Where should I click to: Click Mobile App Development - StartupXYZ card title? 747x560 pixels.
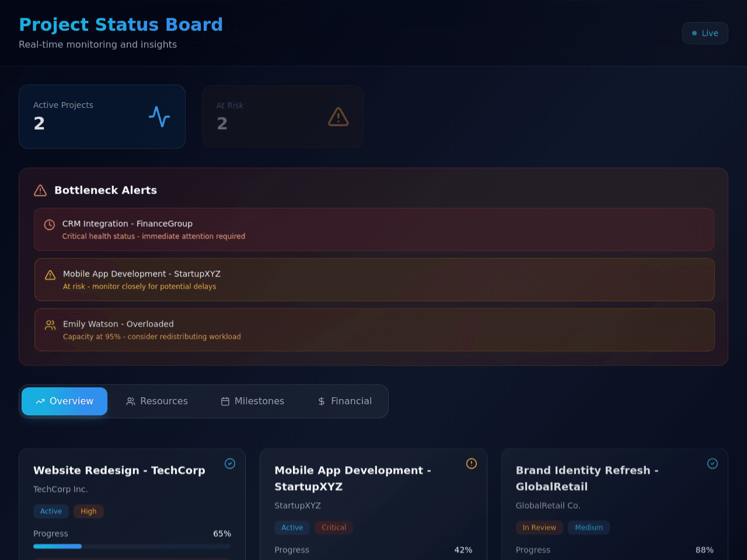point(352,478)
